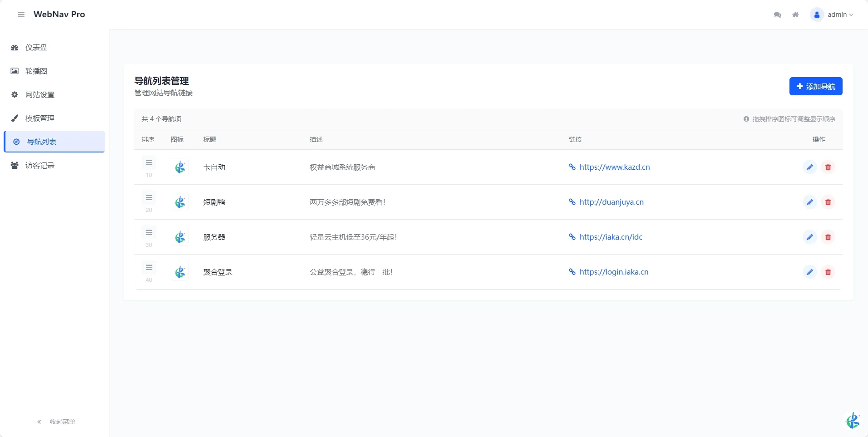Click the link chain icon beside https://iaka.cn/idc
This screenshot has width=868, height=437.
point(572,237)
